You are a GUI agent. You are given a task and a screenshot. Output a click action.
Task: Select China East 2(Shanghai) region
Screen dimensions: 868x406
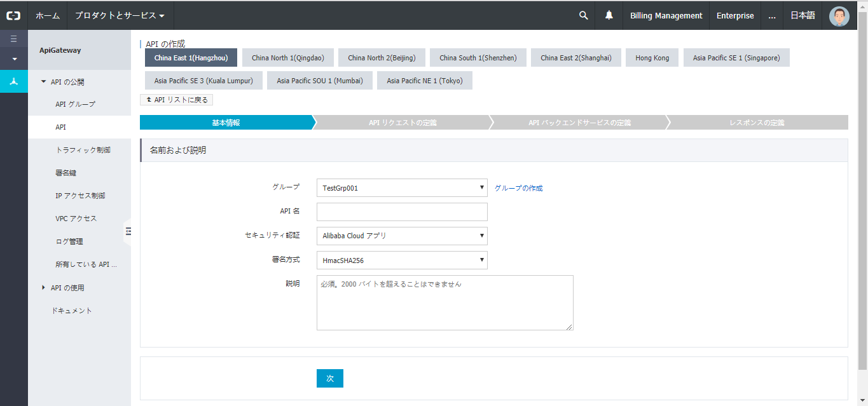pos(576,58)
